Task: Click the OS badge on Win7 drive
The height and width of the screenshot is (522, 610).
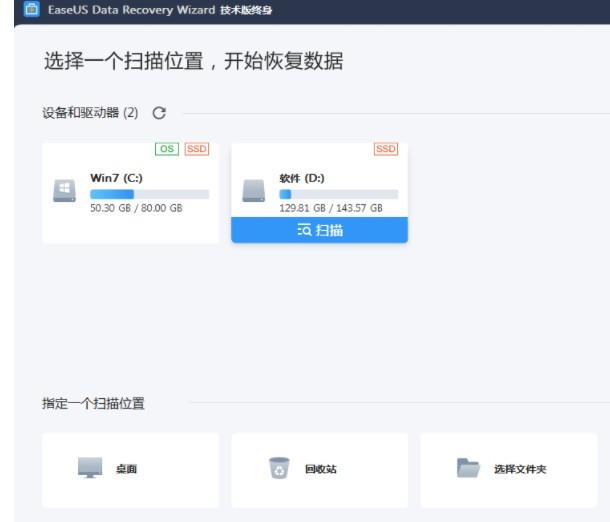Action: click(167, 149)
